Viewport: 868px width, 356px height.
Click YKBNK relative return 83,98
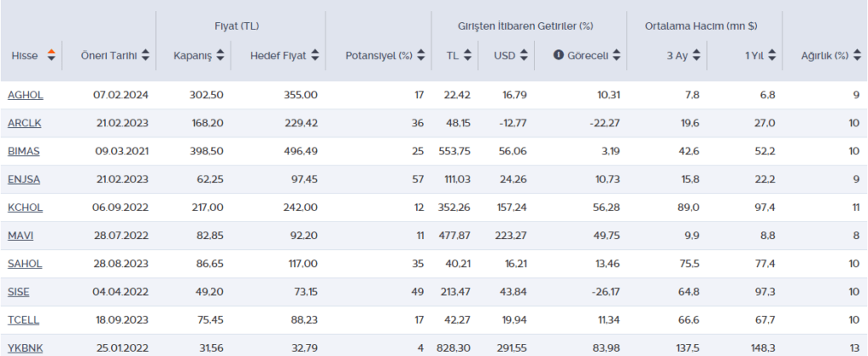coord(608,348)
